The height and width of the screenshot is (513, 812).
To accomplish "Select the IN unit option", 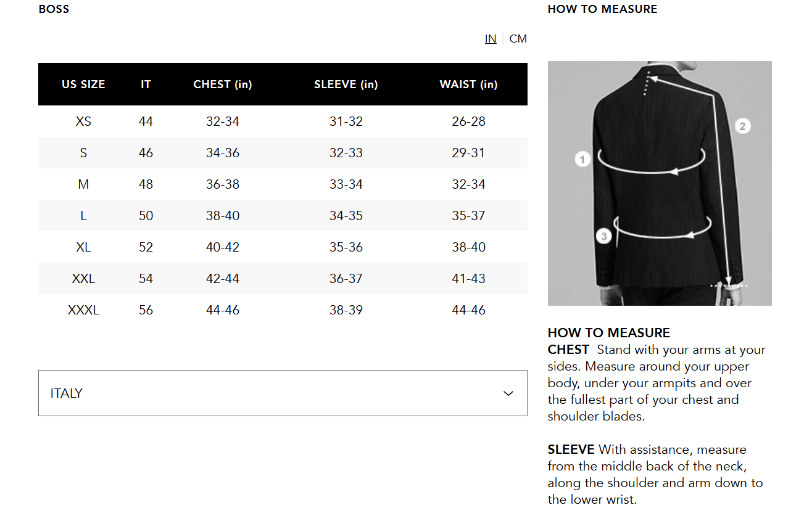I will tap(491, 39).
